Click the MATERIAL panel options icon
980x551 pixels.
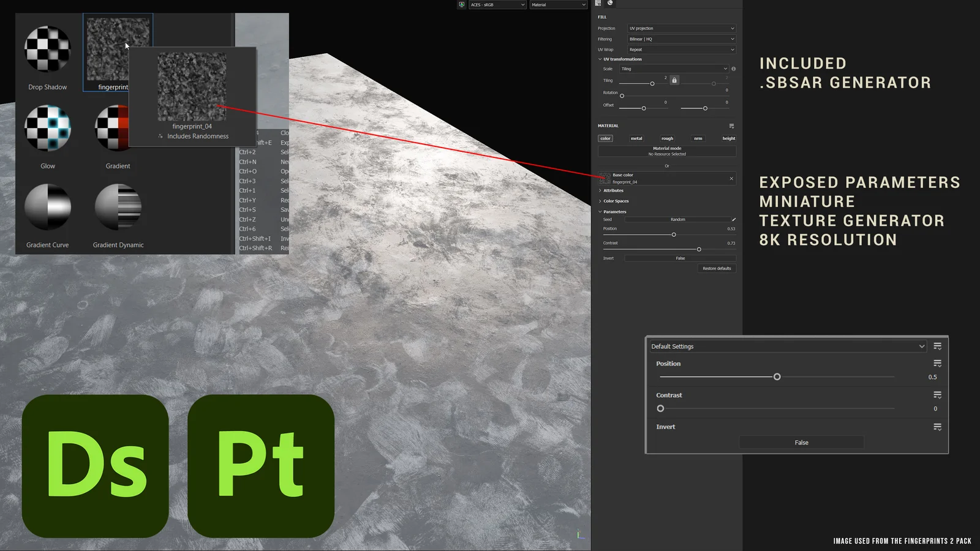(x=733, y=125)
